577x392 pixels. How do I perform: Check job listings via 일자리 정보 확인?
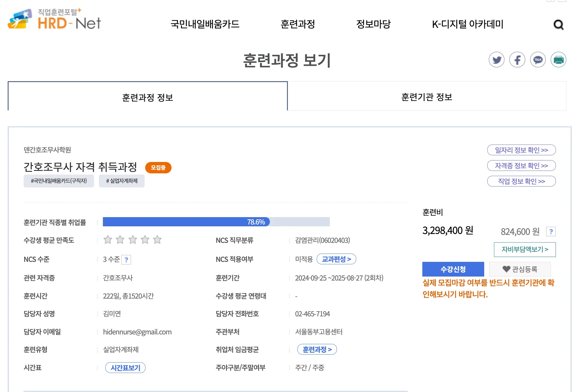pyautogui.click(x=521, y=150)
